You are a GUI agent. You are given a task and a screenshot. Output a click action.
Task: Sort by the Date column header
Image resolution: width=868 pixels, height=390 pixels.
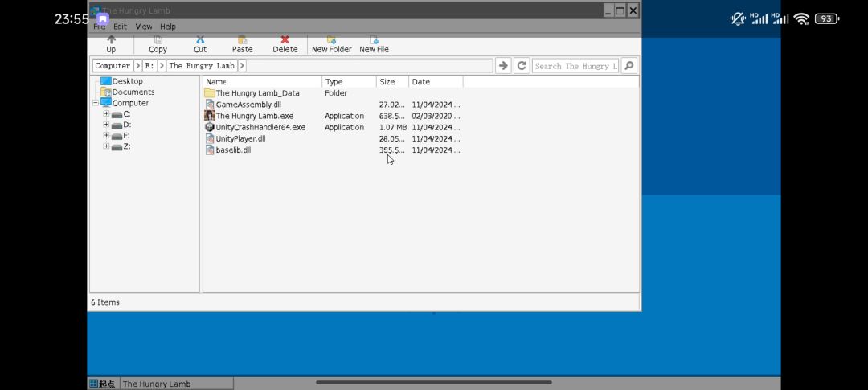[x=436, y=81]
